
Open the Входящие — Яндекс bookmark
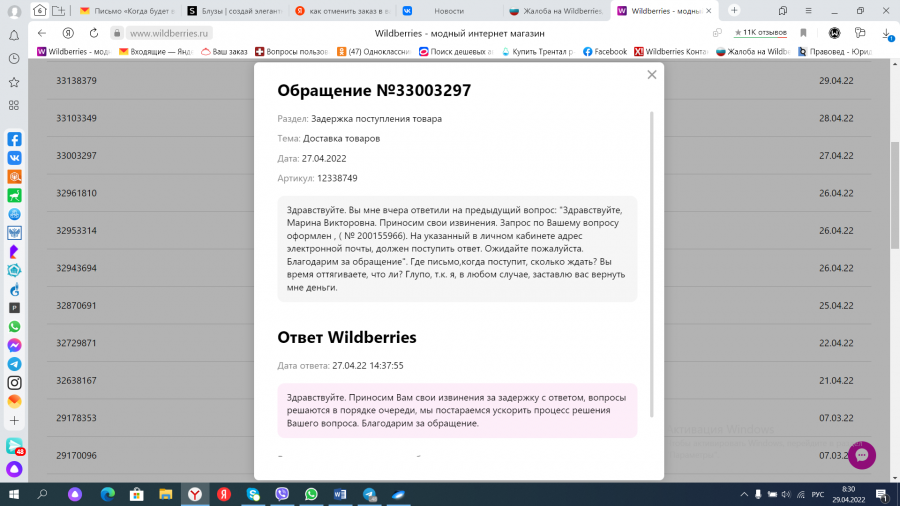click(156, 52)
